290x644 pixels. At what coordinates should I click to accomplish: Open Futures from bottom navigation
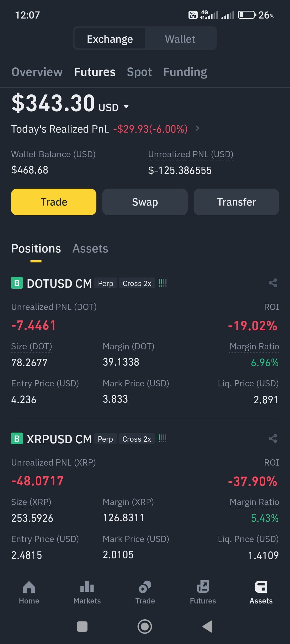pos(203,592)
